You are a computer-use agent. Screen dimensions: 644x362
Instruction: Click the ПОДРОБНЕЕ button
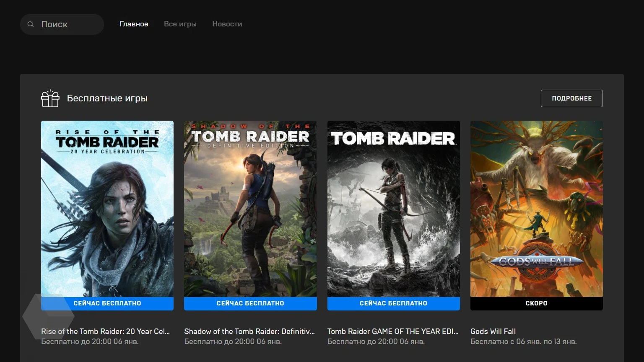click(x=572, y=98)
